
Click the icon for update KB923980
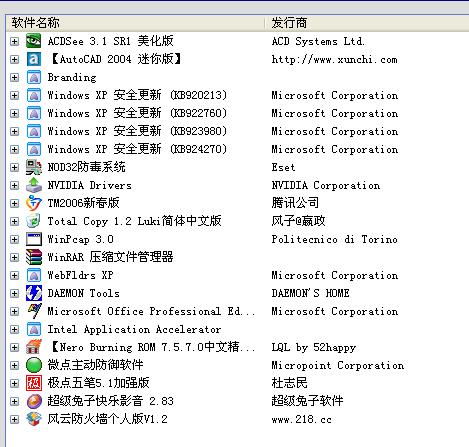click(34, 131)
